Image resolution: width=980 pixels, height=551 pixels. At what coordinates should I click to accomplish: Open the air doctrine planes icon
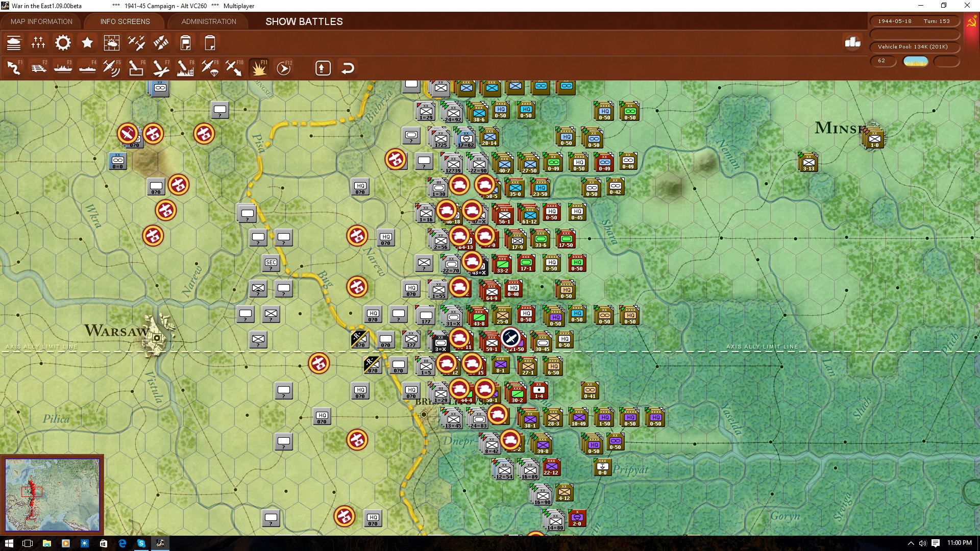[136, 43]
